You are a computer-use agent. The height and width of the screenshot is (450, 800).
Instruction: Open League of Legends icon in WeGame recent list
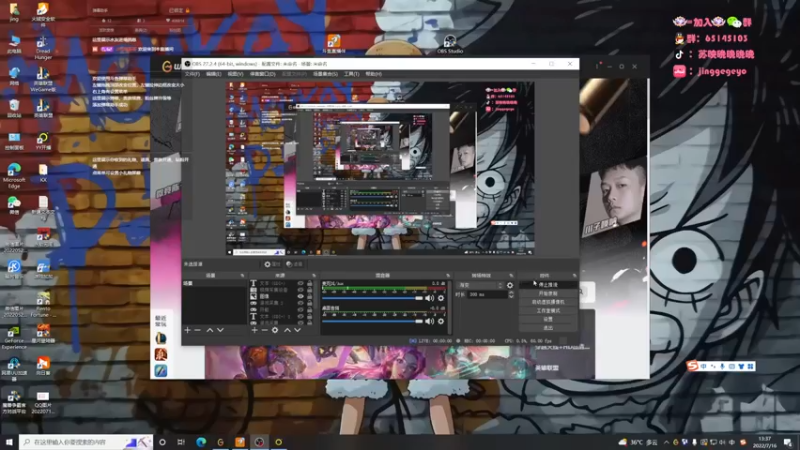[x=161, y=338]
